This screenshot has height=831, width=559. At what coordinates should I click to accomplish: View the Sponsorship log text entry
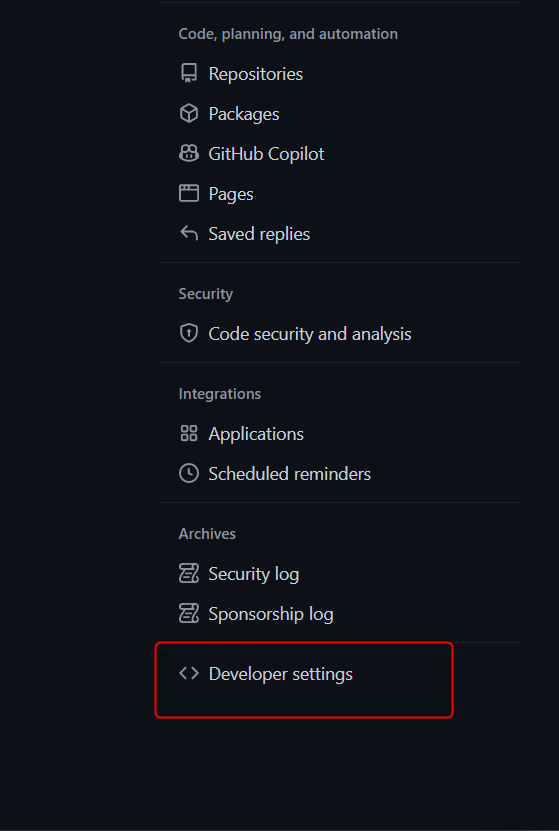[x=271, y=614]
